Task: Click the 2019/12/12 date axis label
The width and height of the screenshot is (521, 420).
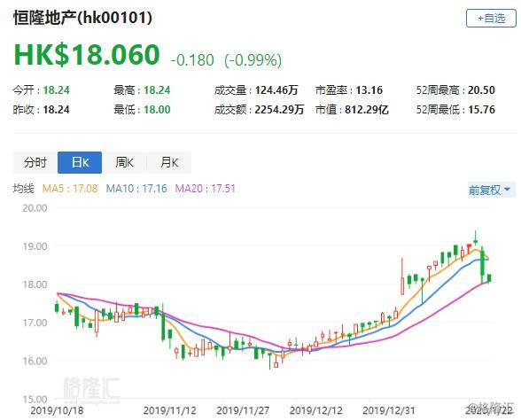Action: pos(316,410)
